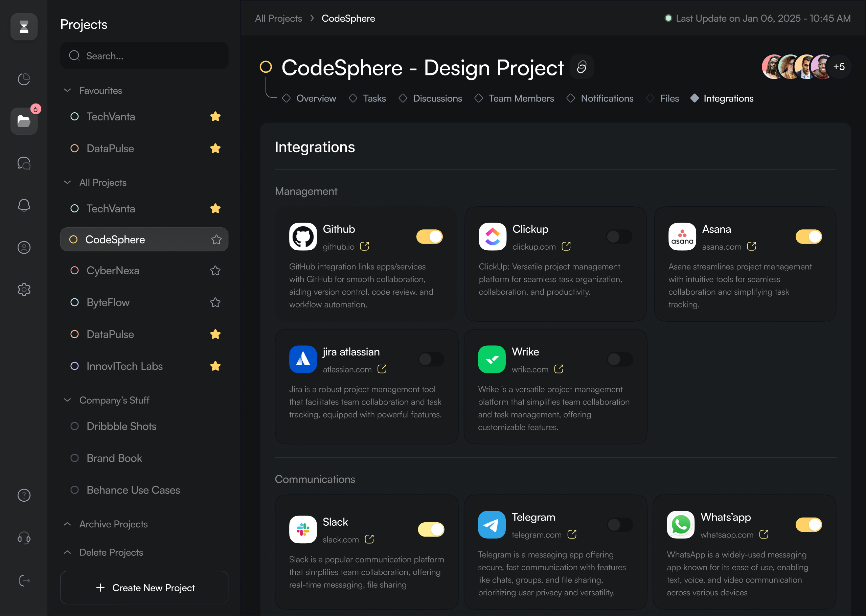Disable the Whats'app integration toggle
Screen dimensions: 866x616
pyautogui.click(x=809, y=525)
